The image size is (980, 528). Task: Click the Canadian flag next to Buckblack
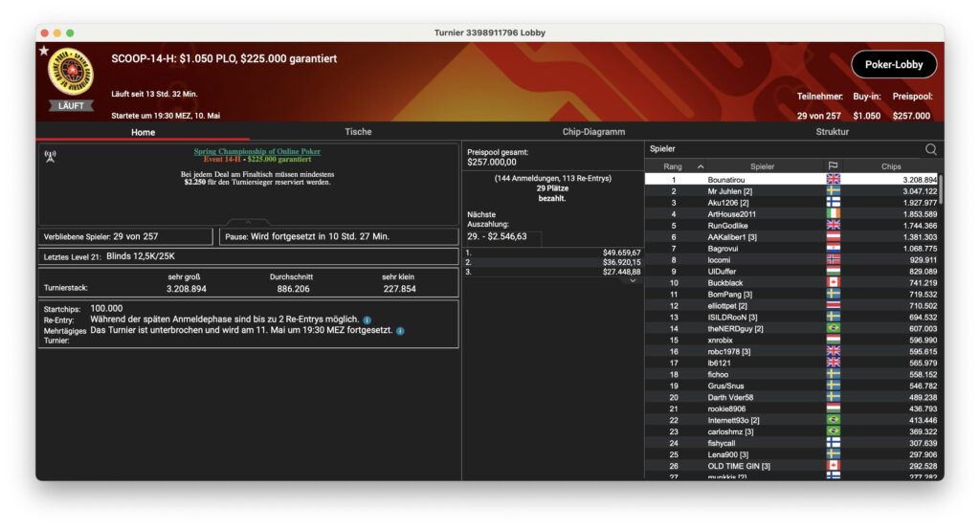click(x=833, y=283)
